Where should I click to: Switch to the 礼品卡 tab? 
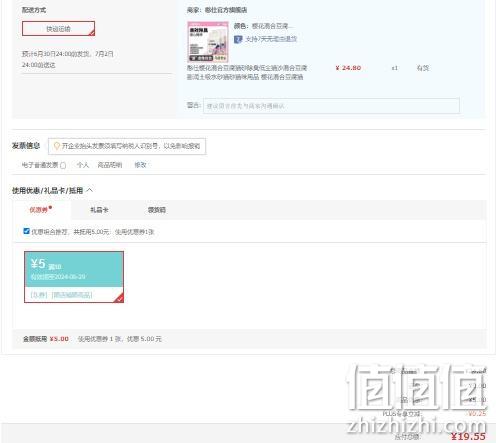pyautogui.click(x=99, y=210)
